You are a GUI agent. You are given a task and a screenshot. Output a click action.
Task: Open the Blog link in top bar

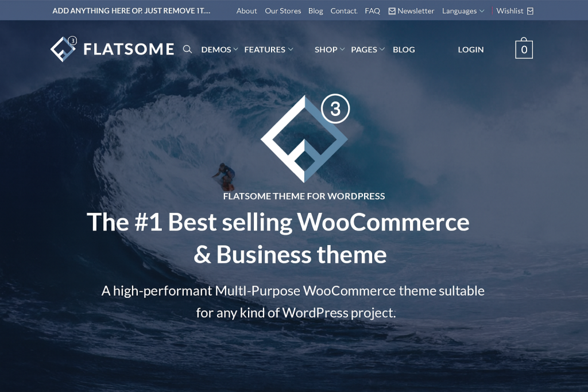pyautogui.click(x=315, y=11)
